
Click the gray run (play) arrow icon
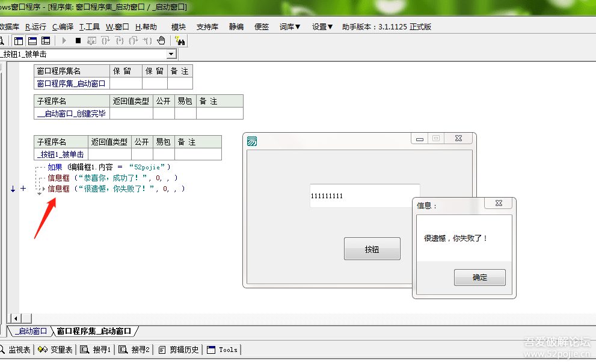coord(64,41)
